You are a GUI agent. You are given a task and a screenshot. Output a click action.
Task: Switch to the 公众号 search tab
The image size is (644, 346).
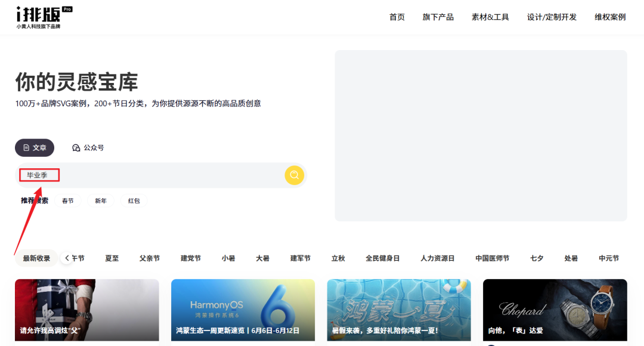tap(88, 147)
